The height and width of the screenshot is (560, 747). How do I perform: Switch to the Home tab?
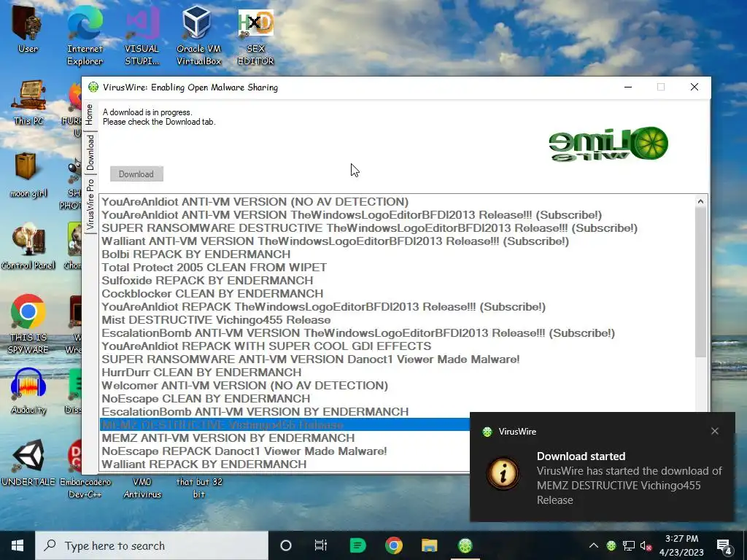pyautogui.click(x=90, y=114)
